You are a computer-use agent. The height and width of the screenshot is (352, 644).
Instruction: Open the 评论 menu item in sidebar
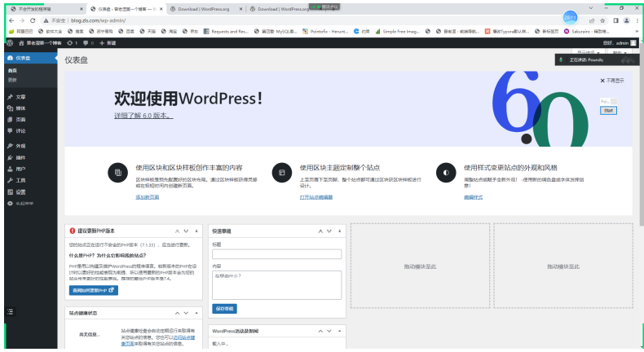pos(31,131)
